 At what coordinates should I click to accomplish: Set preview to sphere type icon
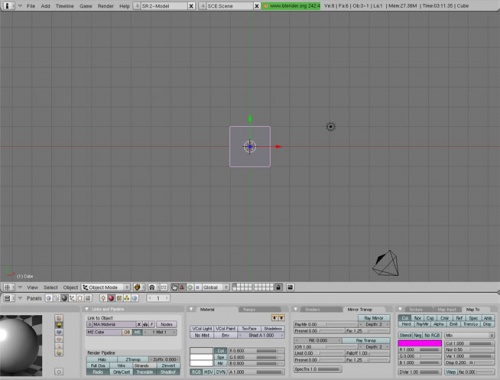(59, 325)
